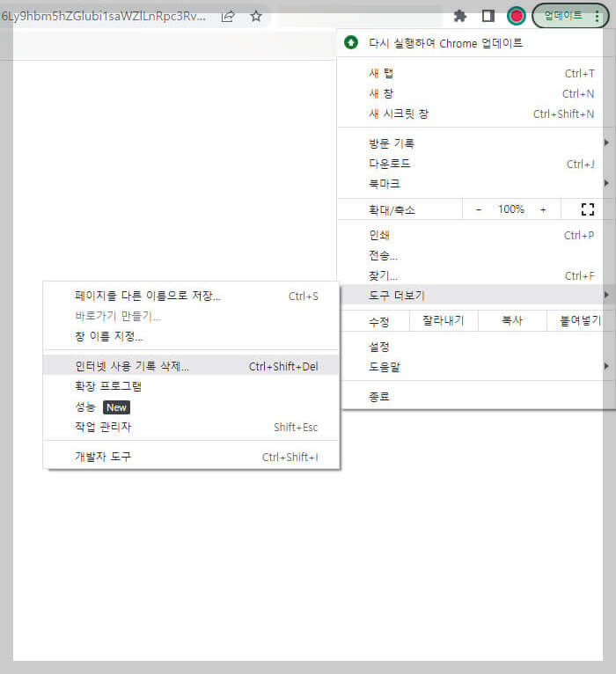The height and width of the screenshot is (674, 616).
Task: Select 인쇄 menu item
Action: pos(476,235)
